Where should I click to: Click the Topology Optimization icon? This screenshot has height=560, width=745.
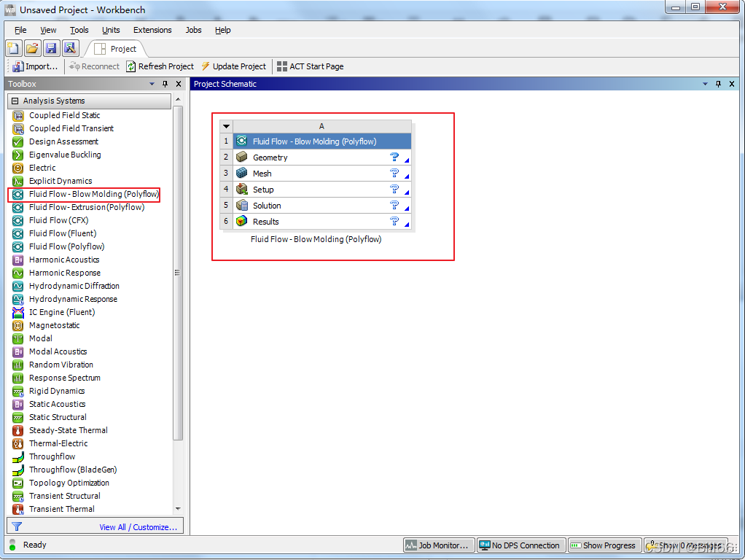(17, 483)
